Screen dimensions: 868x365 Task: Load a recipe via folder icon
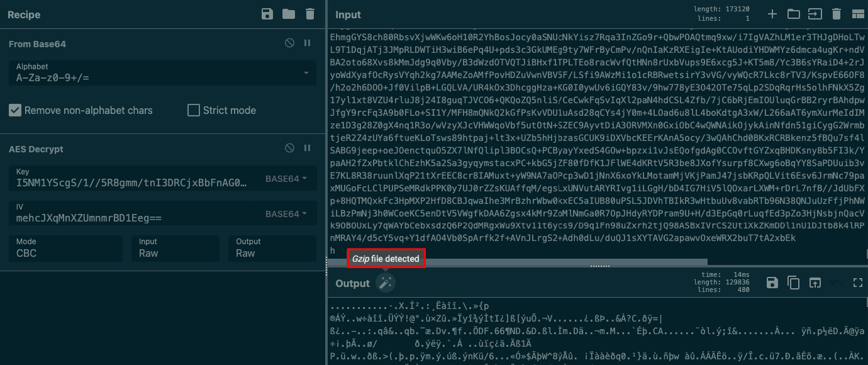pos(289,14)
